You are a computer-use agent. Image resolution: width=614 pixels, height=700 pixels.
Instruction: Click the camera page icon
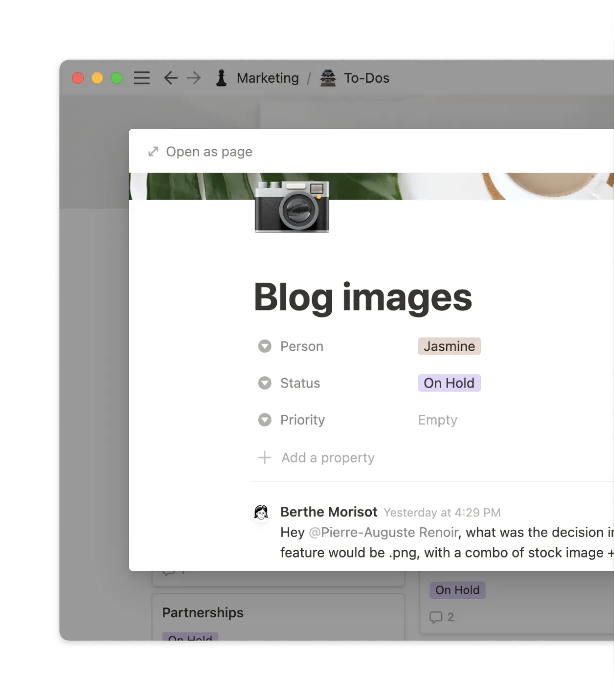point(292,207)
